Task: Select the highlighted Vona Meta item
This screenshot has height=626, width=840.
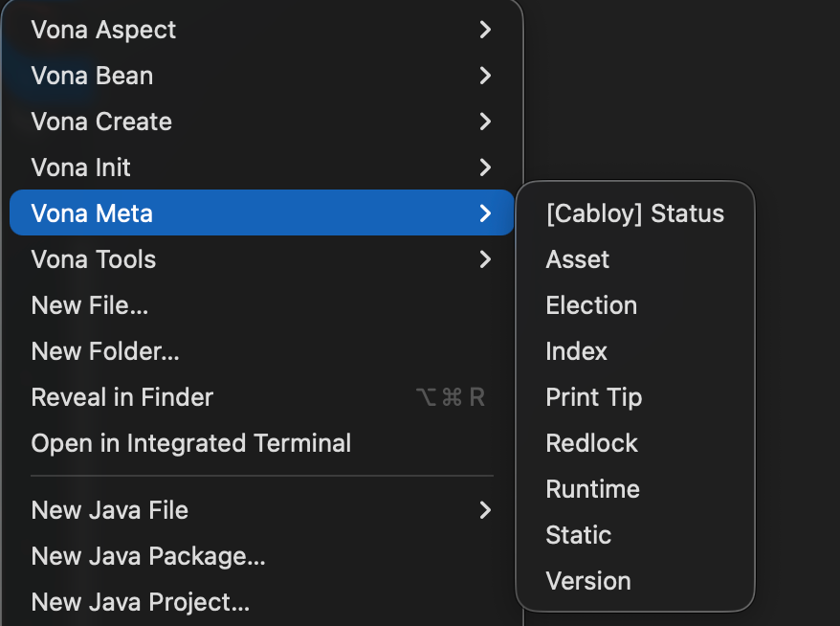Action: pyautogui.click(x=92, y=213)
